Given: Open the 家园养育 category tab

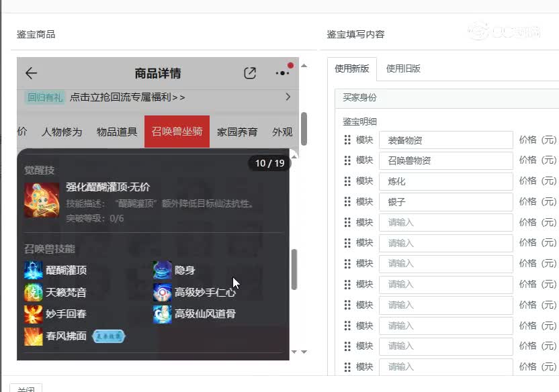Looking at the screenshot, I should coord(239,132).
